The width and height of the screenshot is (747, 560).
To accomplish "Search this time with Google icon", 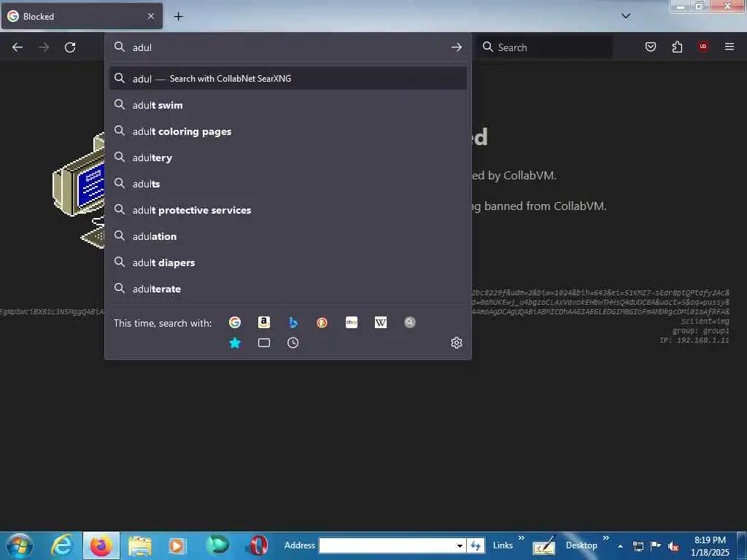I will point(235,322).
